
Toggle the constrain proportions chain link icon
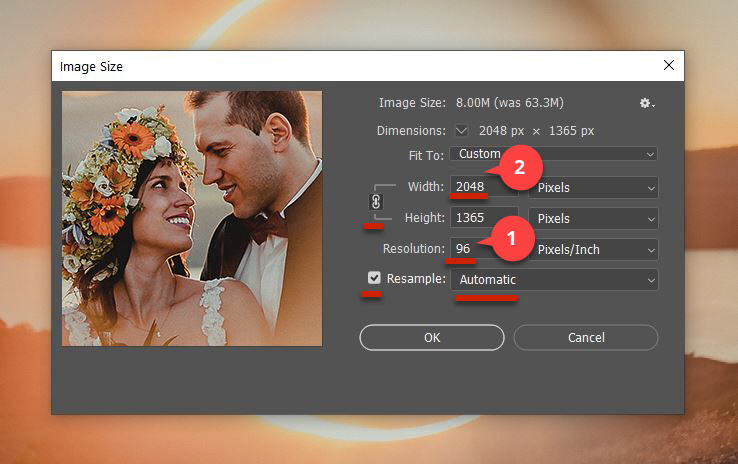376,202
